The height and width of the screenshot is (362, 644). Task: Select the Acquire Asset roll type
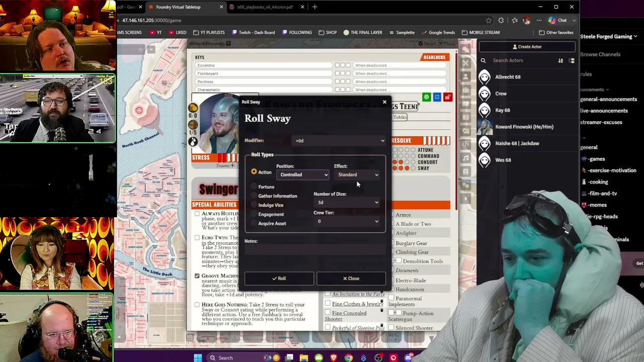pyautogui.click(x=254, y=223)
